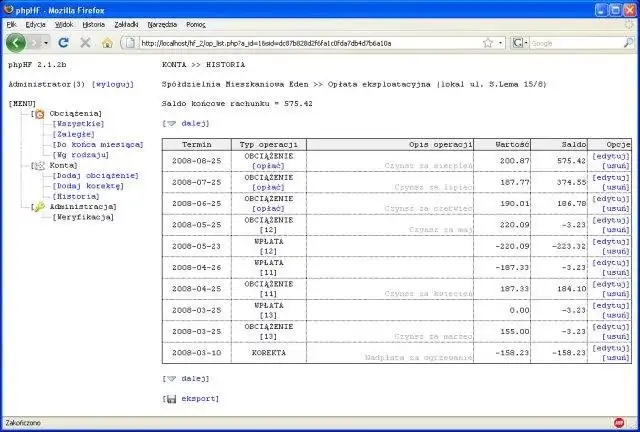This screenshot has height=432, width=640.
Task: Open Do końca miesiąca link
Action: 98,145
